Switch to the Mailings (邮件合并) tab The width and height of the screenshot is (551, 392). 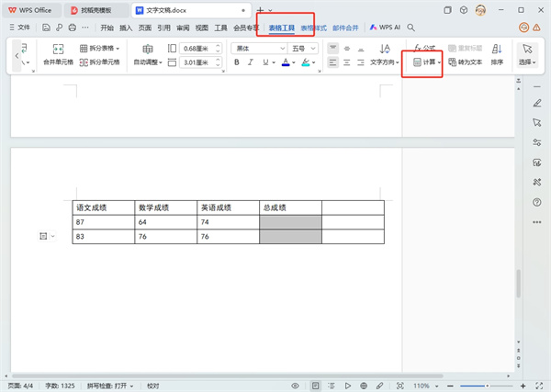345,28
